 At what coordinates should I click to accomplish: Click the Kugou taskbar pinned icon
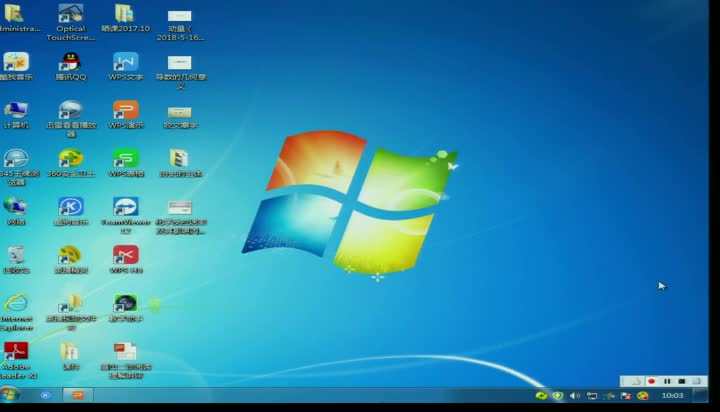[45, 395]
